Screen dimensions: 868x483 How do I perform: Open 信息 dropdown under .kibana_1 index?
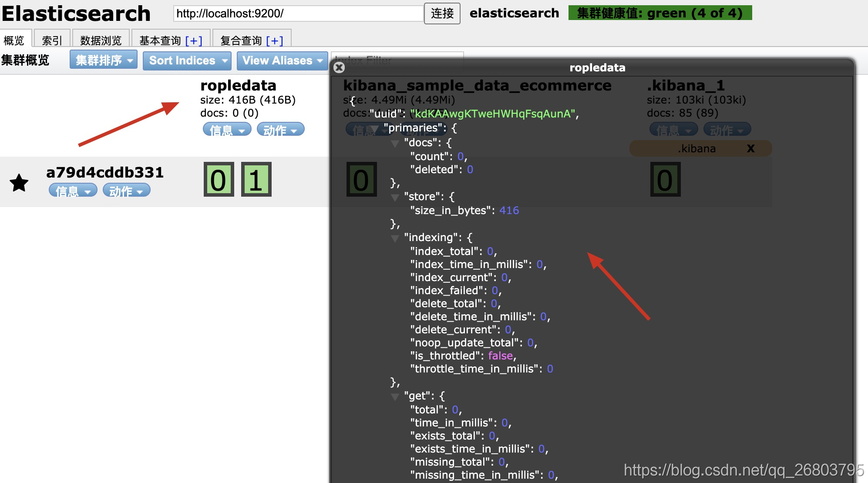click(673, 130)
